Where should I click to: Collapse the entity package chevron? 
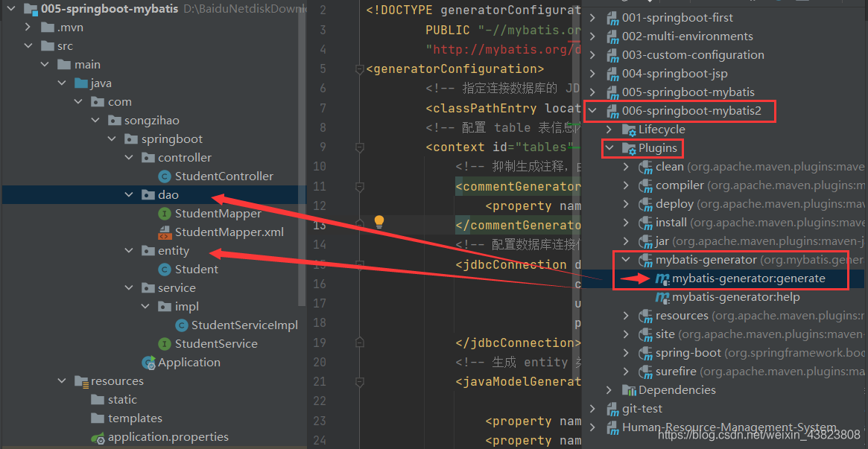[x=129, y=250]
